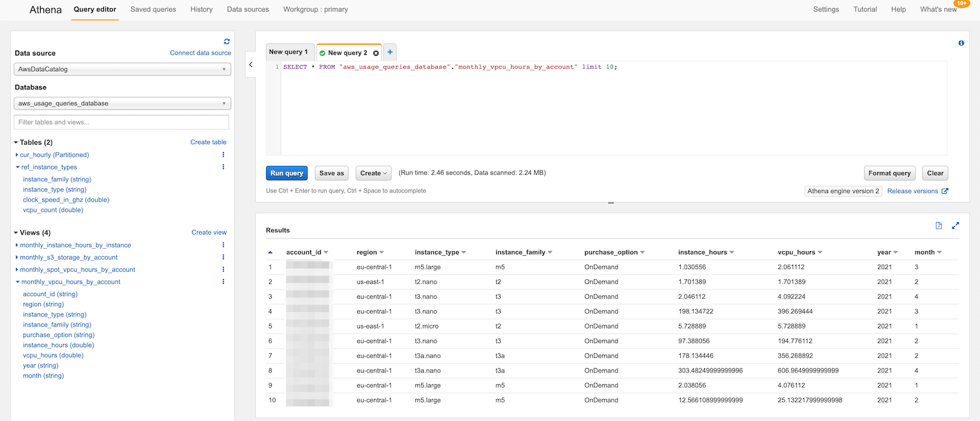Screen dimensions: 980x421
Task: Refresh the data source panel
Action: click(226, 41)
